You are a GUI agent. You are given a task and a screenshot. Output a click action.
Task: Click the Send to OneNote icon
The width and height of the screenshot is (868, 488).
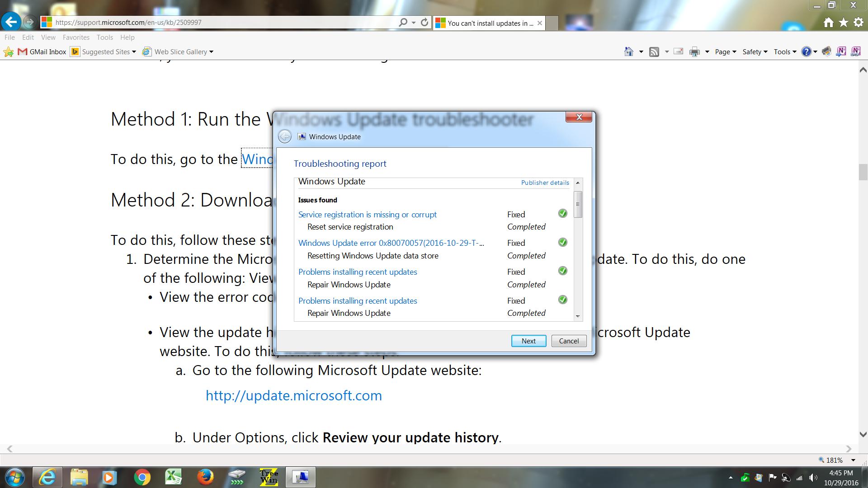coord(841,52)
